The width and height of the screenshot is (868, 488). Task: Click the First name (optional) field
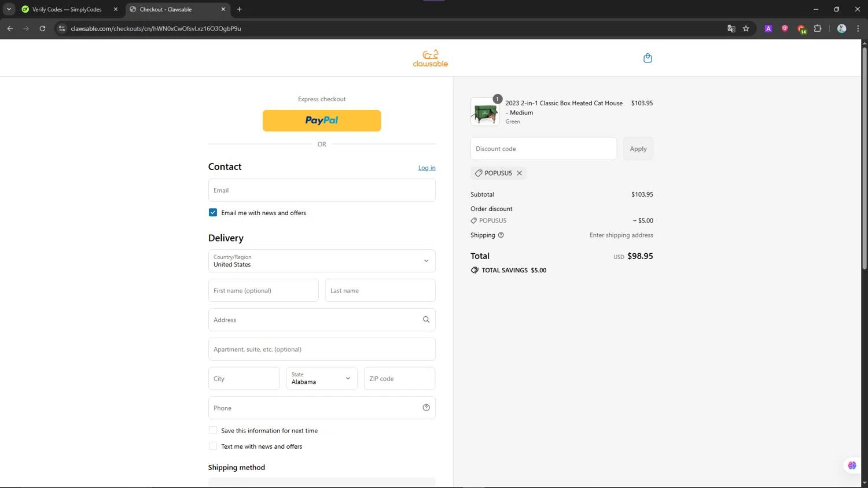coord(263,290)
